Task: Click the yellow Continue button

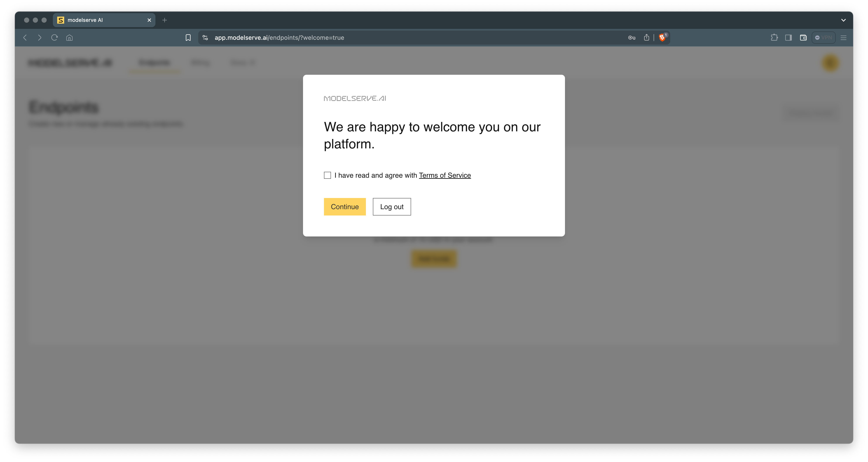Action: pyautogui.click(x=345, y=206)
